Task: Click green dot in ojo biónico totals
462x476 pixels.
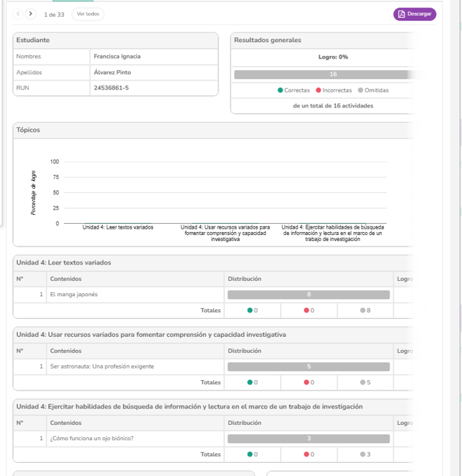Action: click(x=250, y=454)
